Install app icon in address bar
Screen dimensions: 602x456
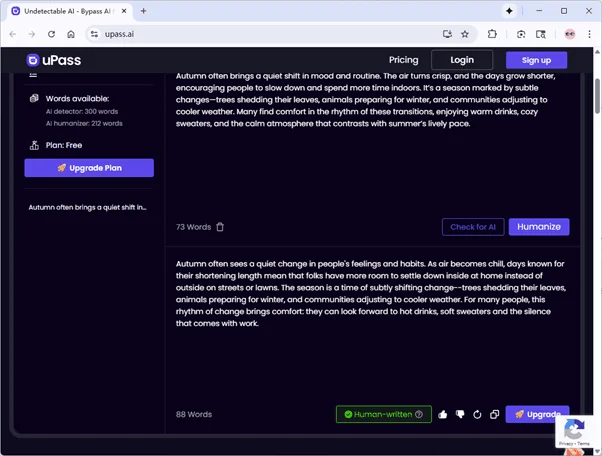[447, 34]
